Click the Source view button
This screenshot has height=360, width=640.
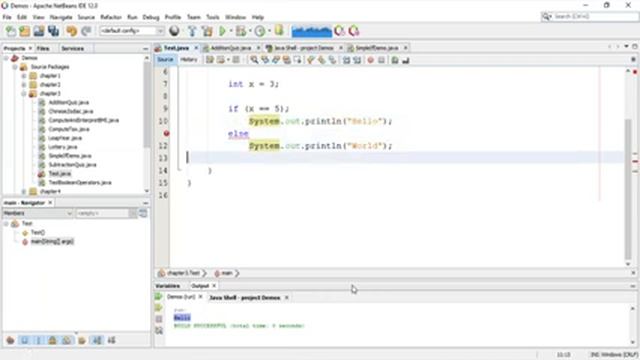(x=165, y=60)
